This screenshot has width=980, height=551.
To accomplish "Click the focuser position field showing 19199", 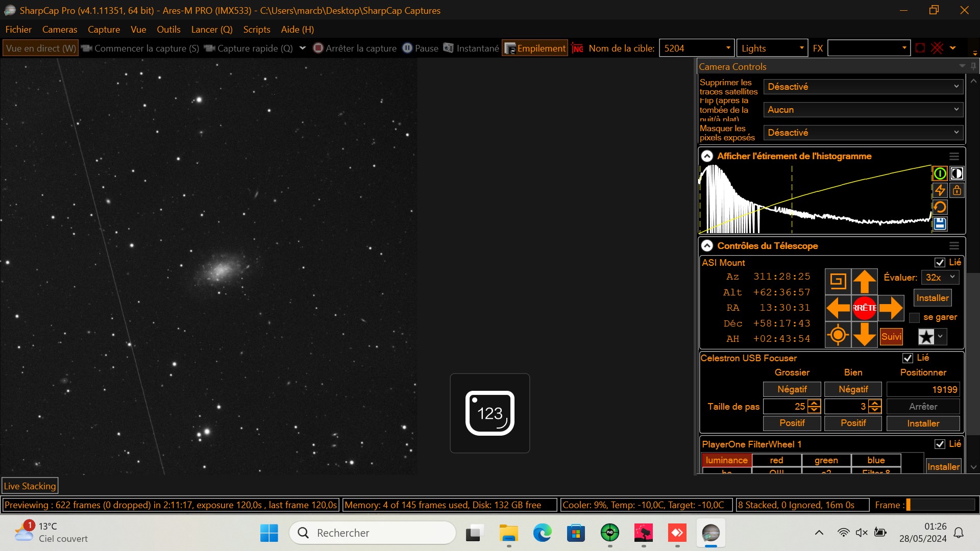I will click(923, 390).
